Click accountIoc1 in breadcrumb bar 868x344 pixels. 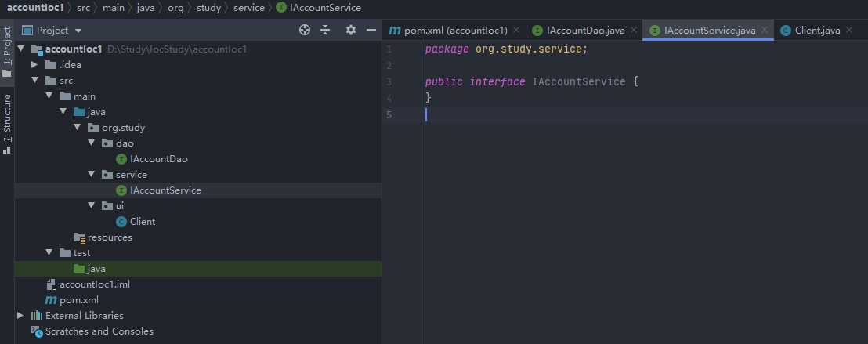35,8
